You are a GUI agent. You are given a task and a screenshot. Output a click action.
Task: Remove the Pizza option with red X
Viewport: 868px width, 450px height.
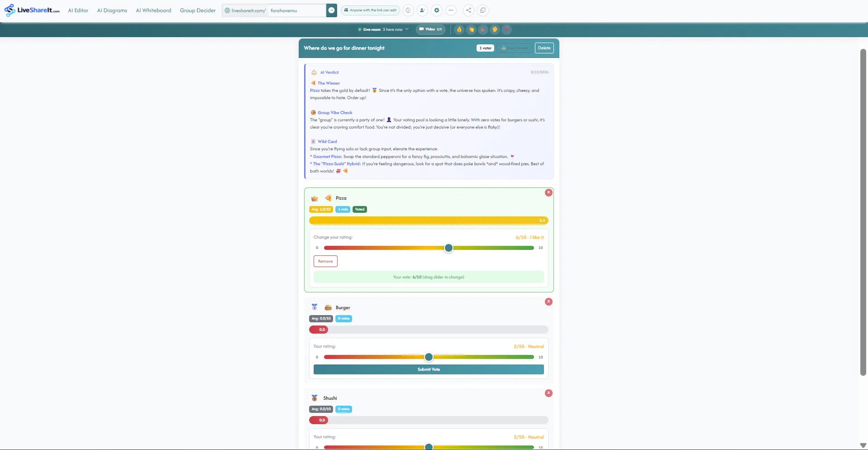548,192
